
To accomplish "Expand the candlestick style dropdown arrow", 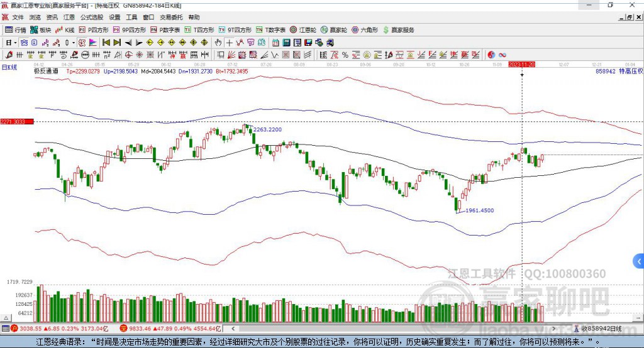I will tap(74, 43).
